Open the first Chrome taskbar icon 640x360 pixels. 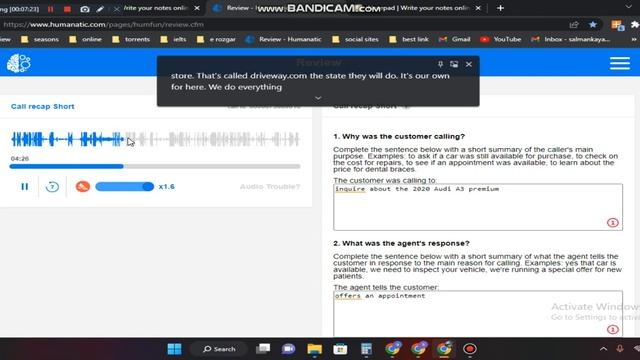coord(392,349)
